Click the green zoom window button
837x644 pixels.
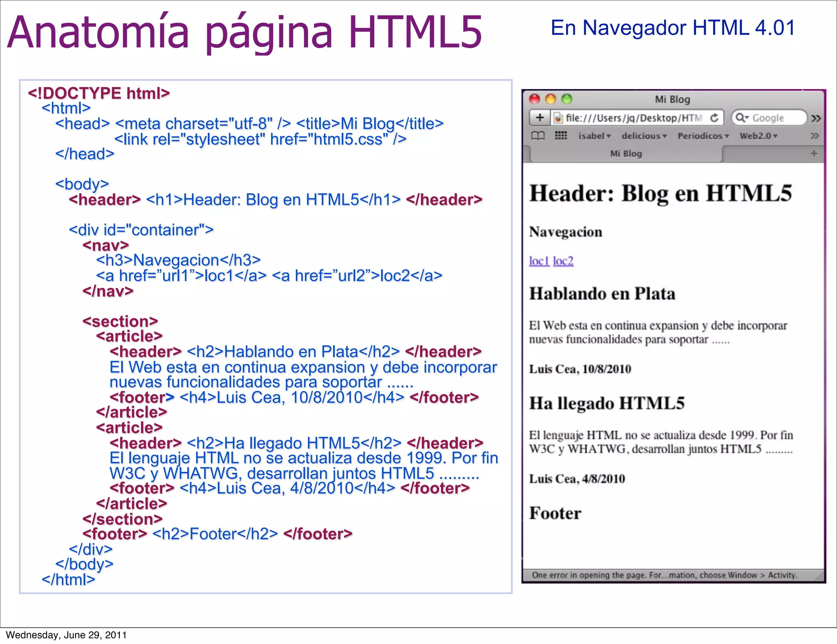click(566, 99)
